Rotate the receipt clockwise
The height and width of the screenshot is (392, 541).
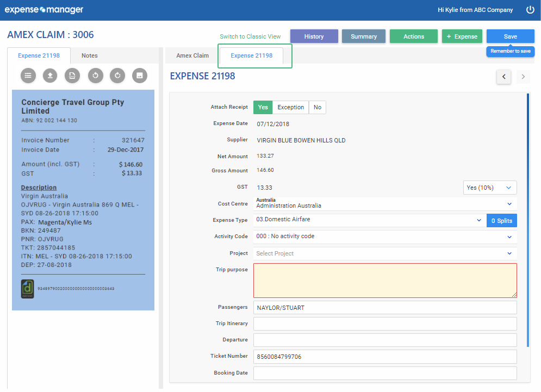117,76
